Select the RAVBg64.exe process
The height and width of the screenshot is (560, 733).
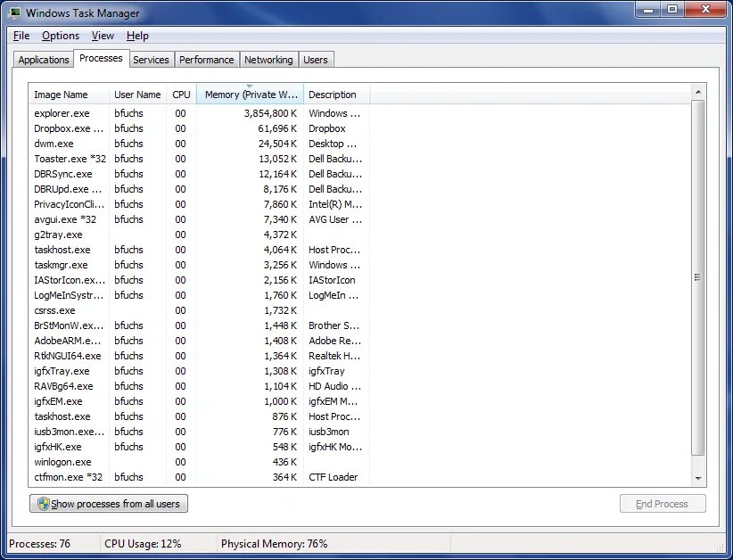pos(200,386)
